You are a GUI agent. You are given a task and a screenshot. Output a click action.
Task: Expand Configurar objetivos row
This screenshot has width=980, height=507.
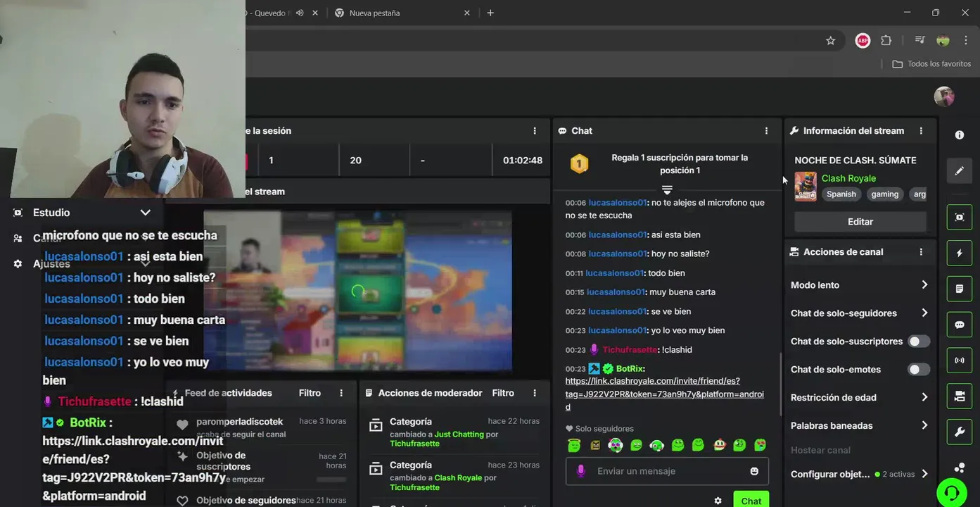click(x=860, y=475)
